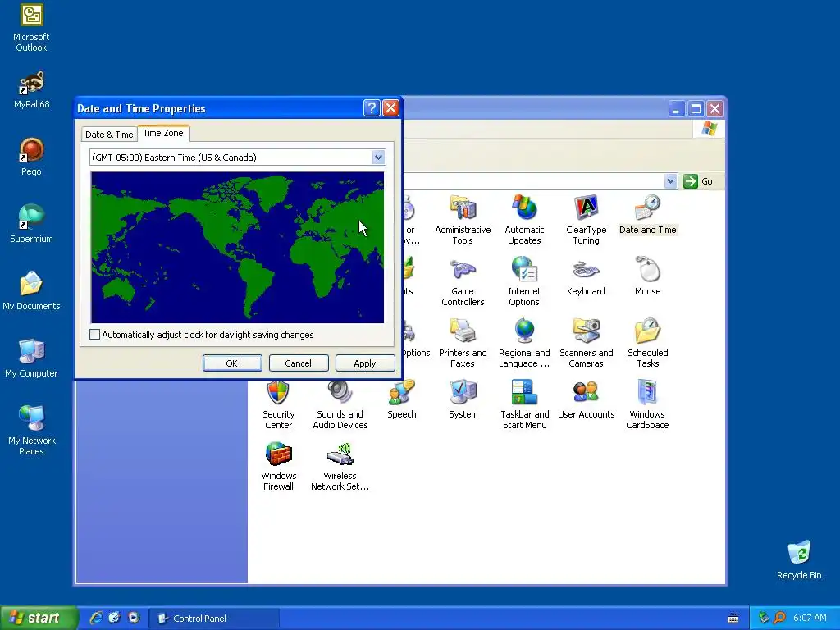Open Scanners and Cameras
This screenshot has width=840, height=630.
tap(586, 343)
